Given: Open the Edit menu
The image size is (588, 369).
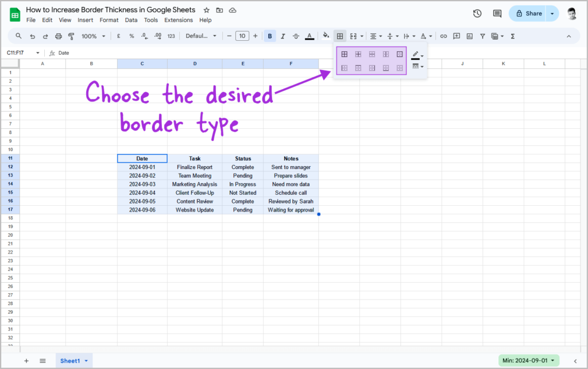Looking at the screenshot, I should pyautogui.click(x=47, y=20).
